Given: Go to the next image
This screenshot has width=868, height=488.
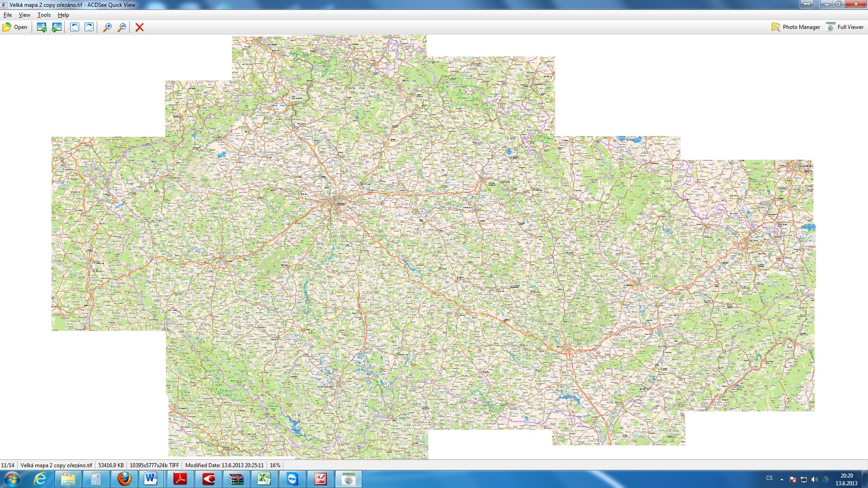Looking at the screenshot, I should [x=57, y=27].
